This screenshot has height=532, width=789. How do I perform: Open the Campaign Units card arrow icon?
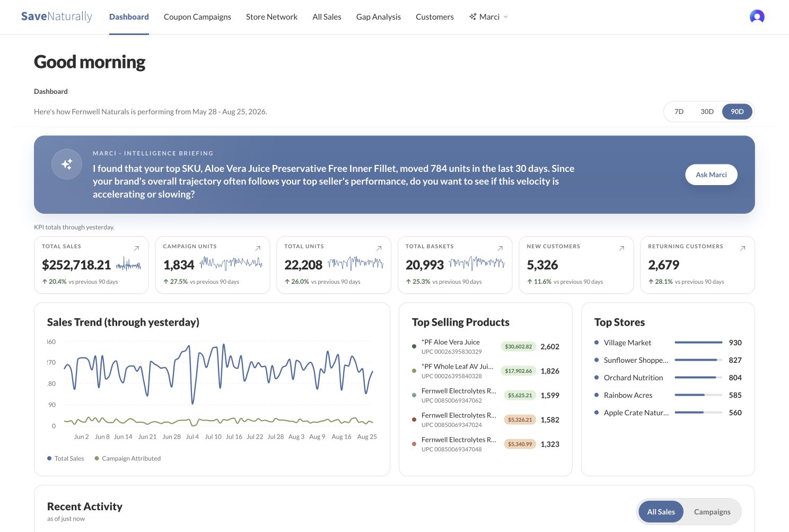pyautogui.click(x=258, y=248)
